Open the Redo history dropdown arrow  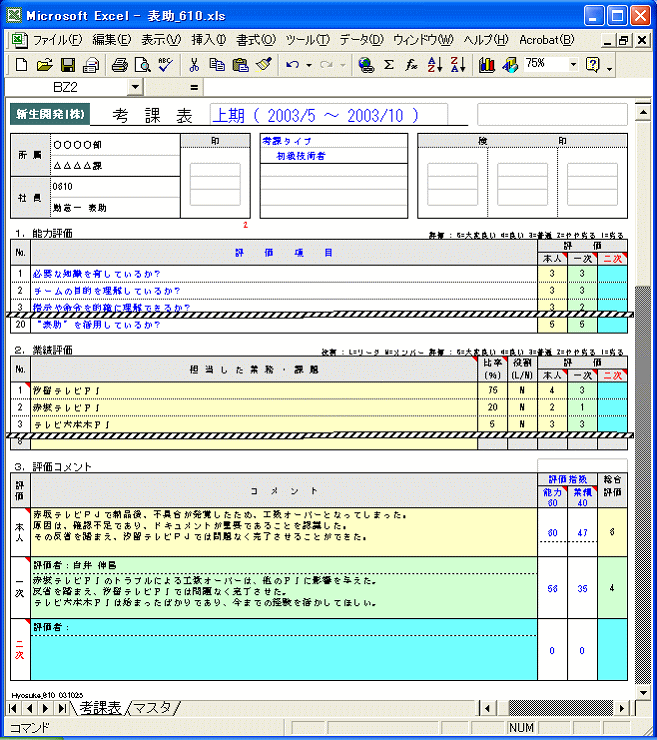pyautogui.click(x=343, y=65)
